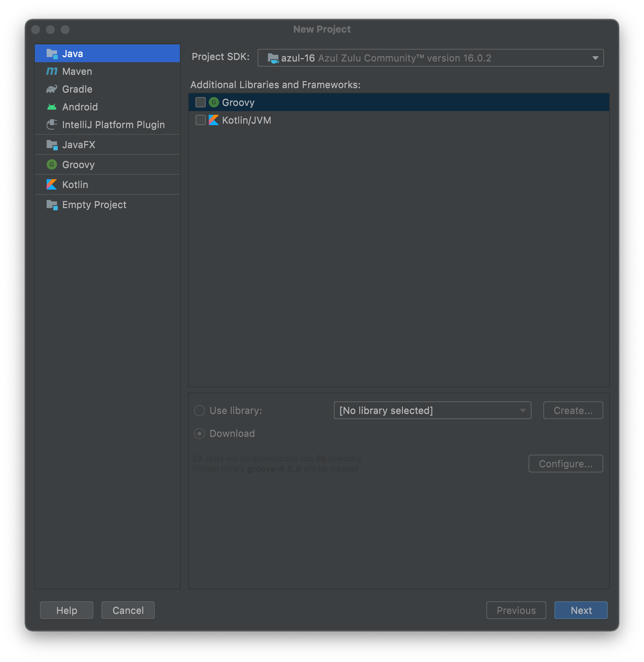Select the Download radio button
The height and width of the screenshot is (662, 644).
pyautogui.click(x=199, y=434)
